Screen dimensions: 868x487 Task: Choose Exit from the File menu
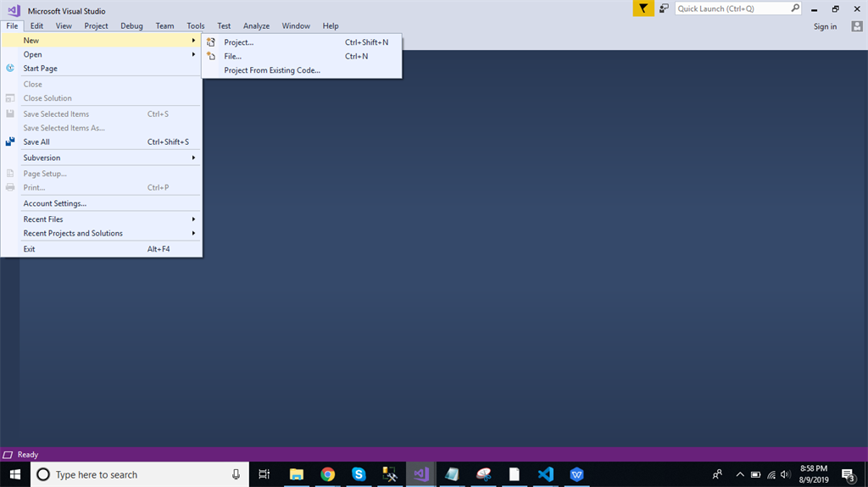(x=102, y=249)
